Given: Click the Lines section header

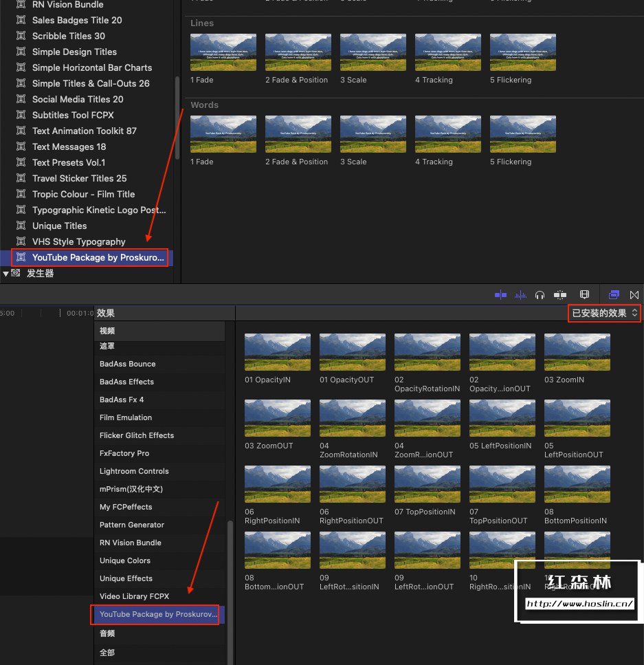Looking at the screenshot, I should (x=202, y=23).
